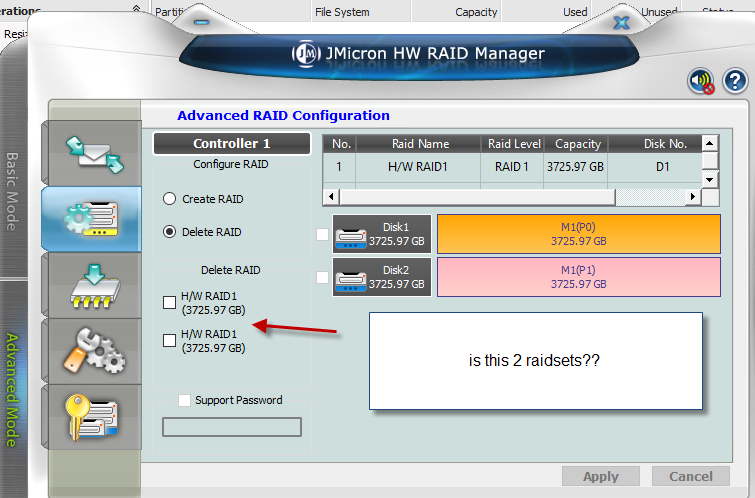This screenshot has height=498, width=755.
Task: Select the pink M1(P1) partition block
Action: point(579,277)
